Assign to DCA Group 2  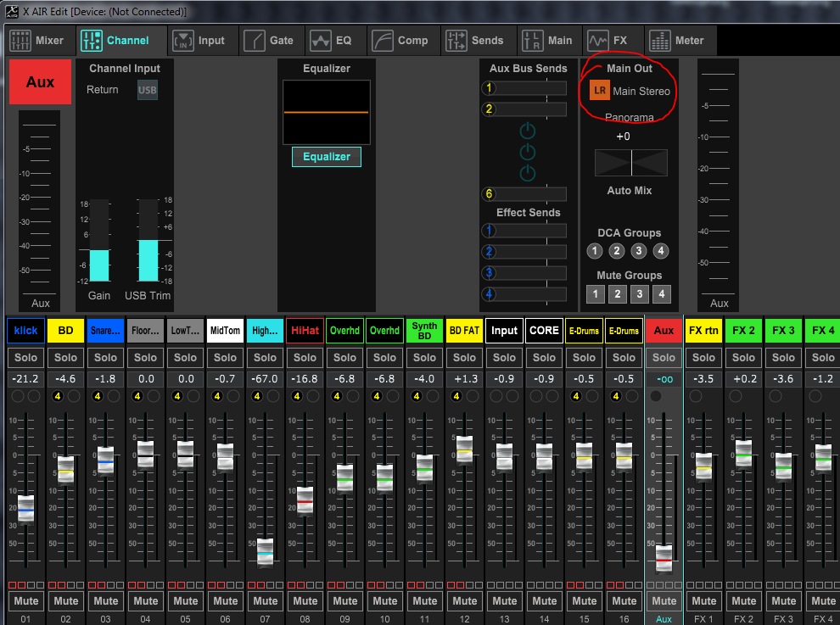pyautogui.click(x=617, y=251)
